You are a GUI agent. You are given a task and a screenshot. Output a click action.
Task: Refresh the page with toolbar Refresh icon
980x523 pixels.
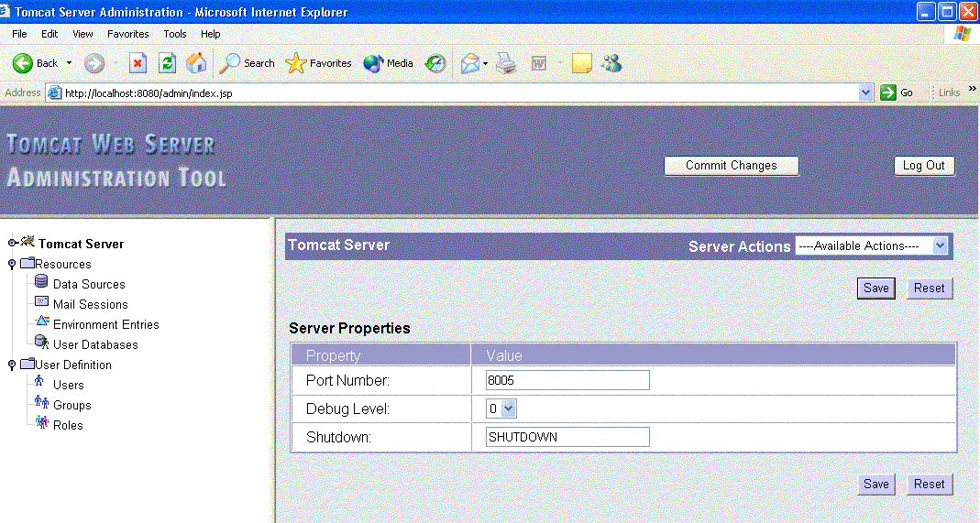(x=167, y=63)
